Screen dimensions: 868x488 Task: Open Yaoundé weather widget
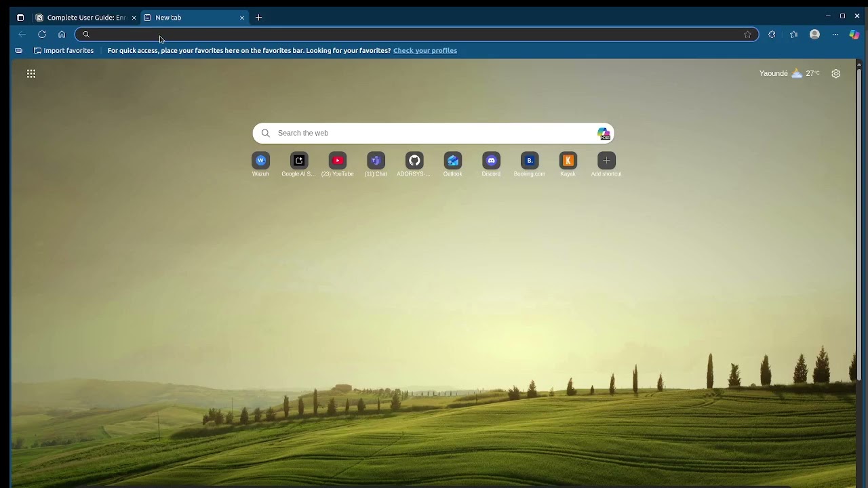789,73
